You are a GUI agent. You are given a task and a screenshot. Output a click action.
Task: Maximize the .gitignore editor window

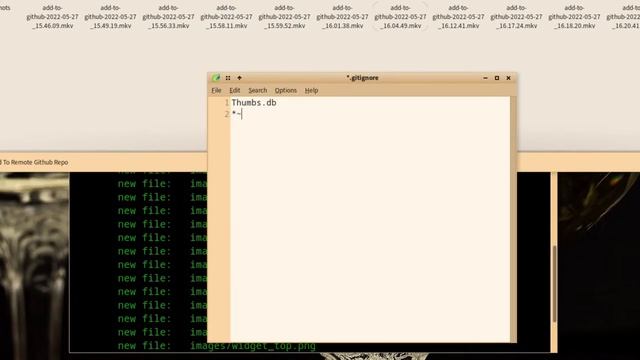point(497,78)
